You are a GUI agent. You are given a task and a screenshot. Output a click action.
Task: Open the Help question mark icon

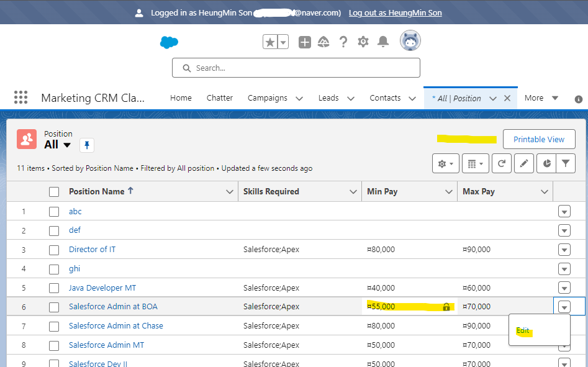coord(343,42)
